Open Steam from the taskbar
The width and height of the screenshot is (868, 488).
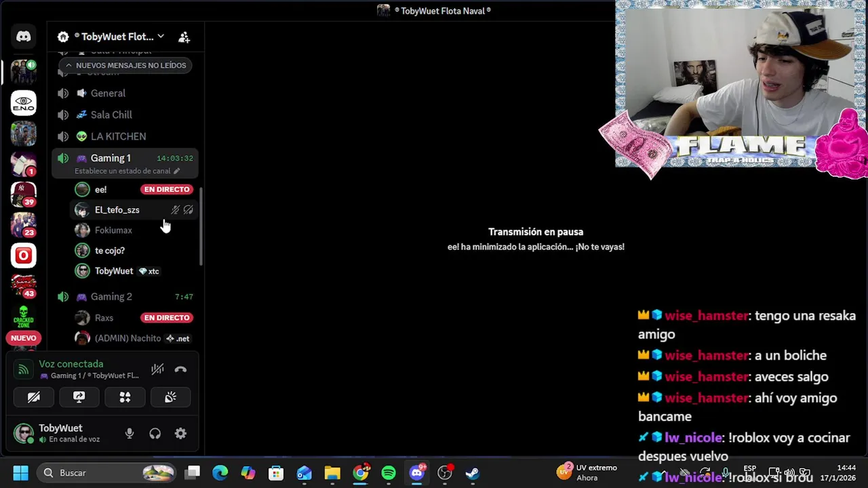pyautogui.click(x=473, y=473)
